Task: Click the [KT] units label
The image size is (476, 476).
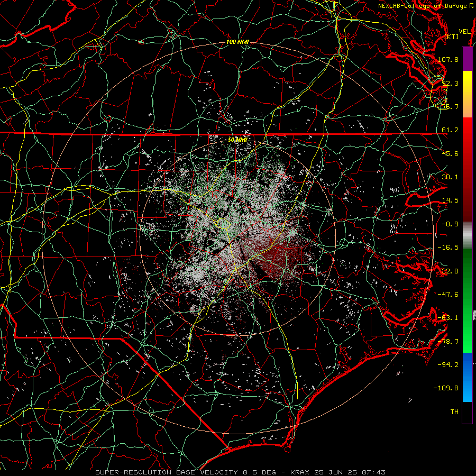Action: 452,36
